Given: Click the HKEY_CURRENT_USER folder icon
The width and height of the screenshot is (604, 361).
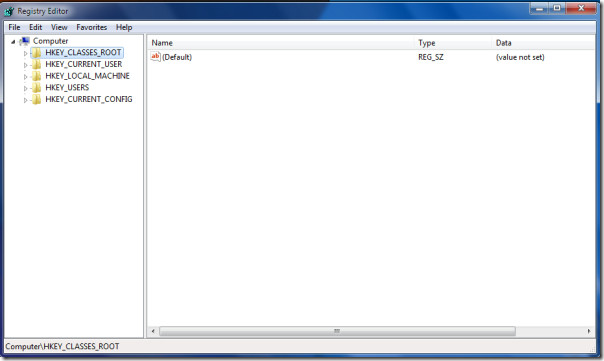Looking at the screenshot, I should 37,64.
